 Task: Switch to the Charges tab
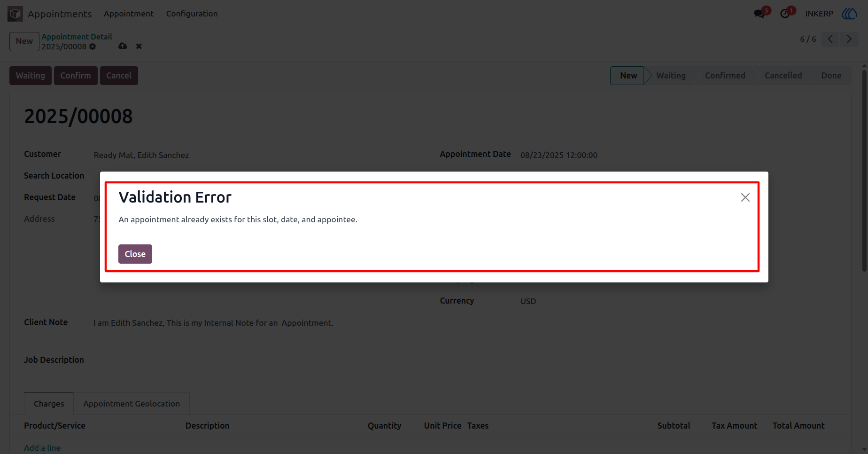pyautogui.click(x=49, y=404)
